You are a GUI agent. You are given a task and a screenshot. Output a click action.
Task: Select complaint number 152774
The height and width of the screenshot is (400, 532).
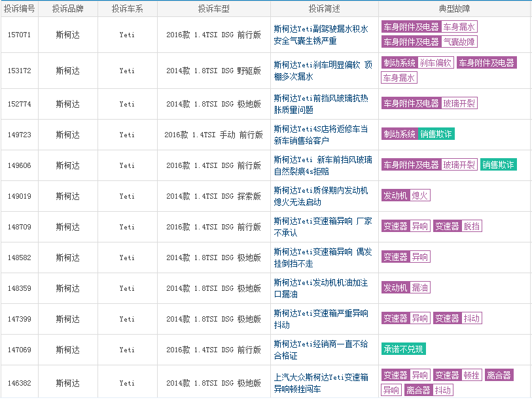click(x=20, y=104)
